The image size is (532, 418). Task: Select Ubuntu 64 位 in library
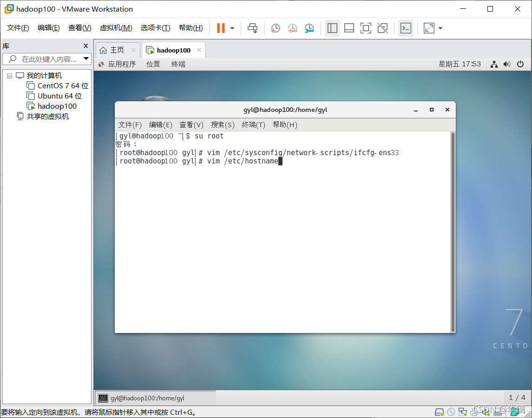coord(54,96)
